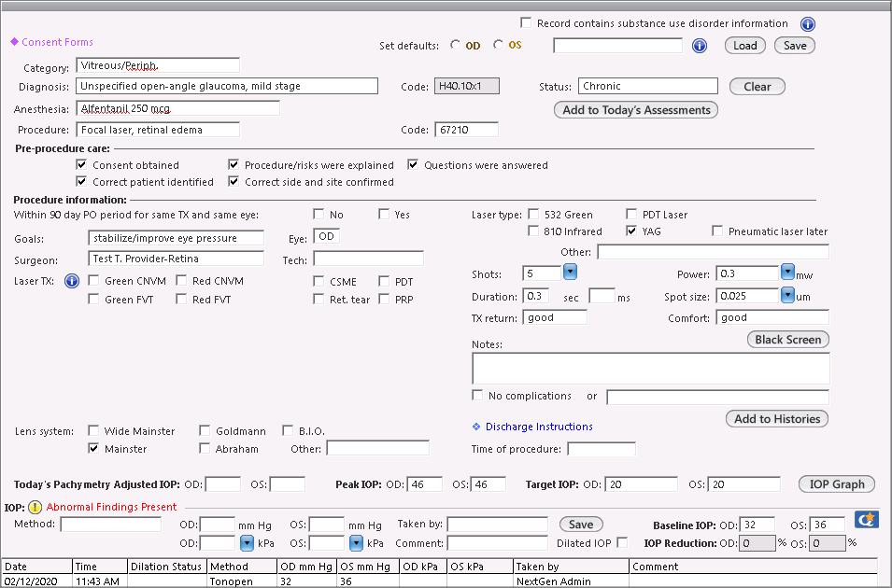Click the Status Chronic field
The height and width of the screenshot is (588, 892).
click(648, 86)
